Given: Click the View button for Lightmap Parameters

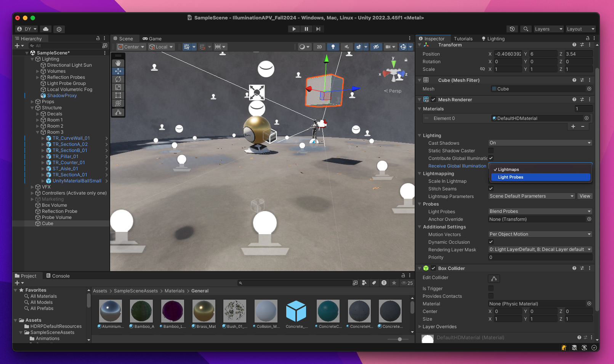Looking at the screenshot, I should pyautogui.click(x=585, y=196).
